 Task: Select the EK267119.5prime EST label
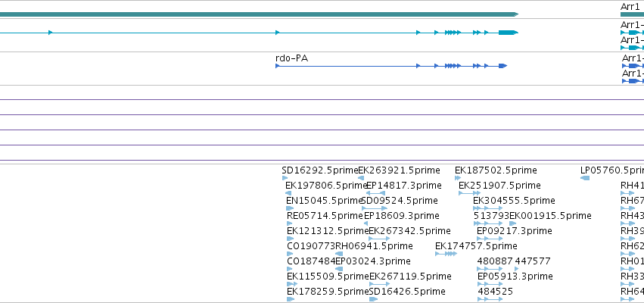(410, 276)
